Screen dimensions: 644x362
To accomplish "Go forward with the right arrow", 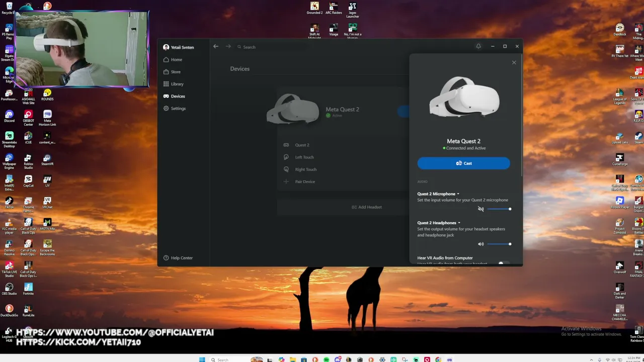I will [x=228, y=46].
